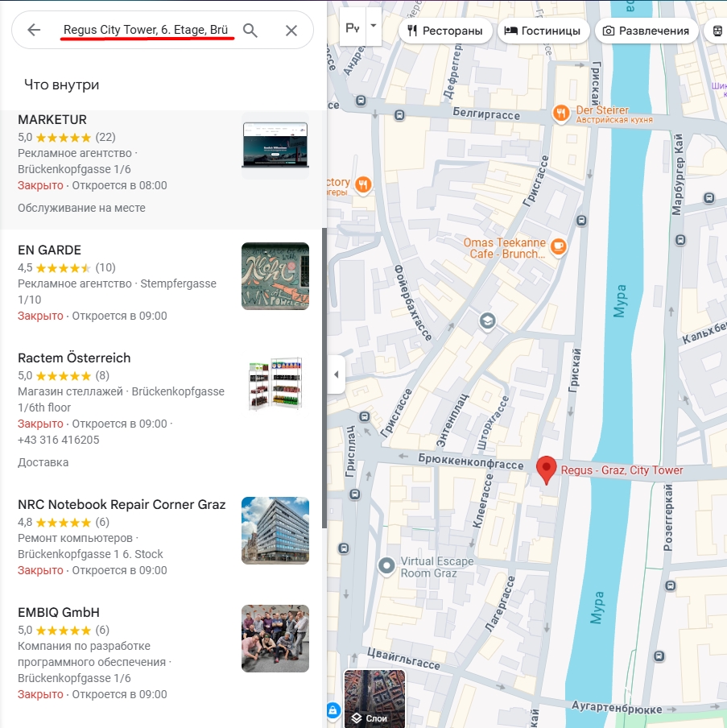The width and height of the screenshot is (727, 728).
Task: Open the EN GARDE graffiti wall thumbnail
Action: pos(275,276)
